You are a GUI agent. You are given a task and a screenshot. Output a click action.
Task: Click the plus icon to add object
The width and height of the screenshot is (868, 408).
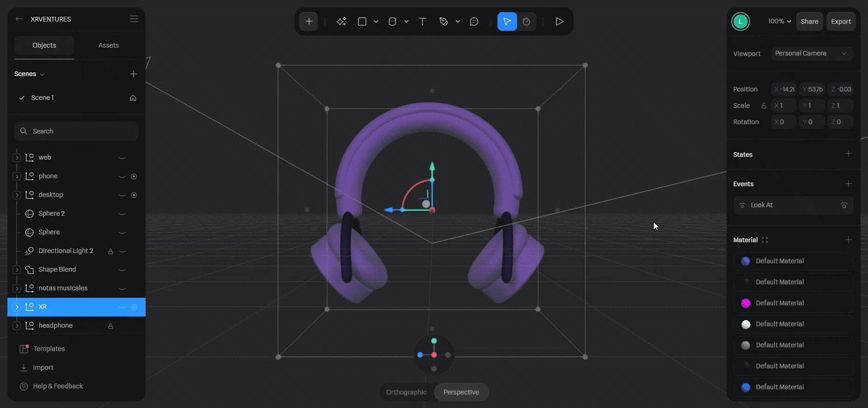click(x=309, y=21)
